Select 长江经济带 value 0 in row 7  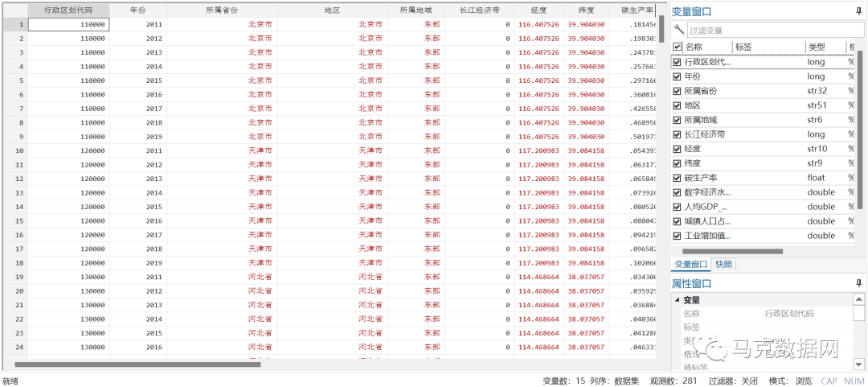[x=479, y=108]
